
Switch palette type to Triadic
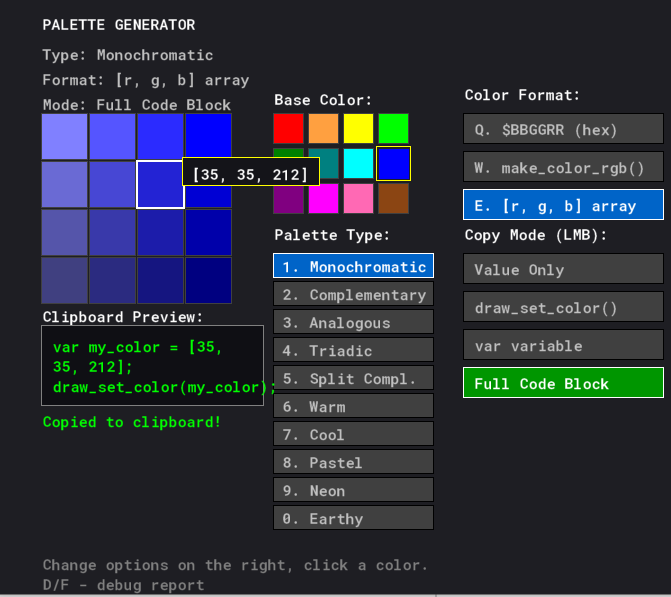coord(353,350)
